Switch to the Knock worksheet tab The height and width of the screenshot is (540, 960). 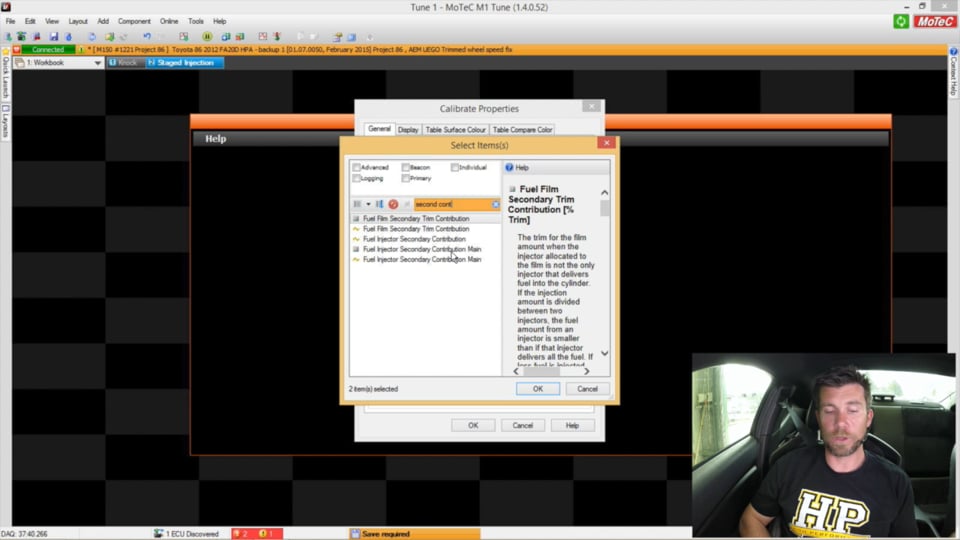(x=125, y=62)
